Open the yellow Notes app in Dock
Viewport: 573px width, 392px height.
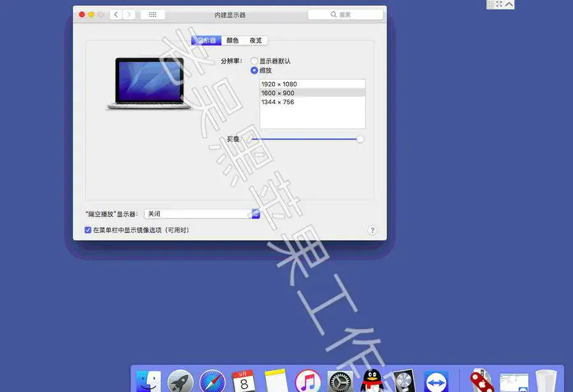(276, 381)
